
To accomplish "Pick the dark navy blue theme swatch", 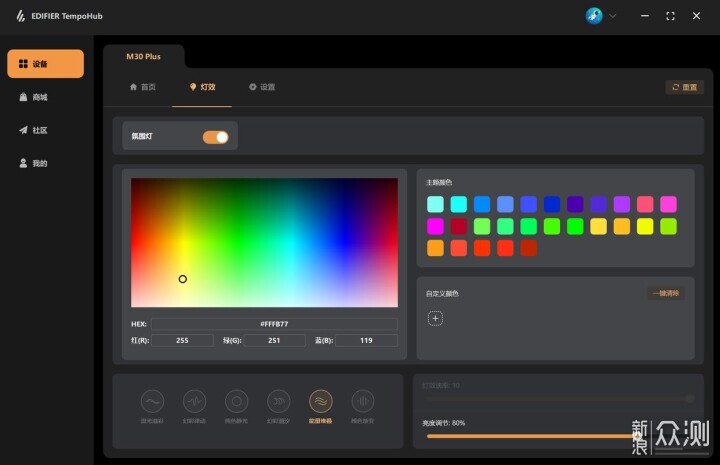I will pos(552,204).
